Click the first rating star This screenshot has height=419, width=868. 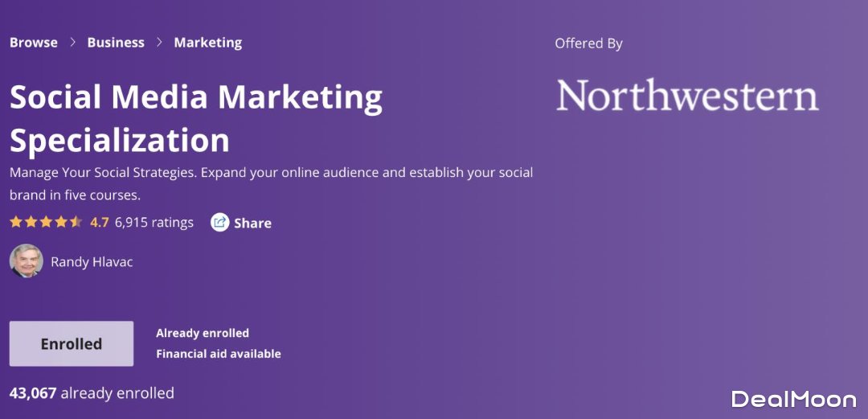click(15, 222)
